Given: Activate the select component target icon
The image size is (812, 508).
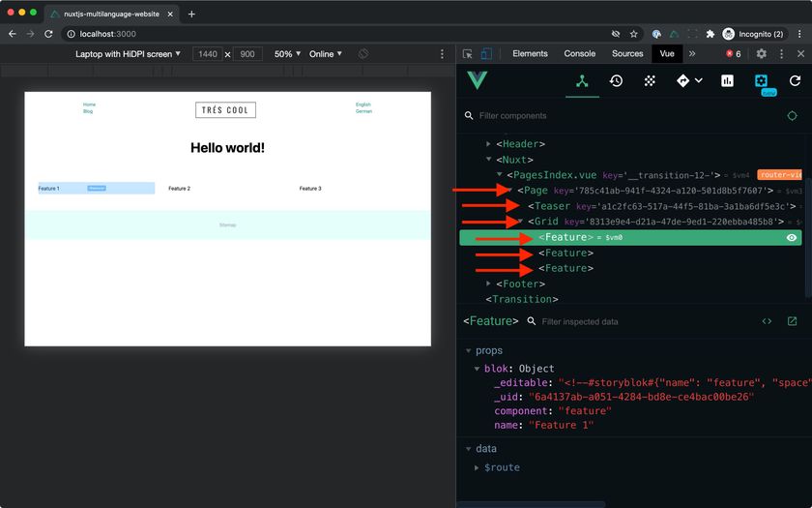Looking at the screenshot, I should coord(792,115).
